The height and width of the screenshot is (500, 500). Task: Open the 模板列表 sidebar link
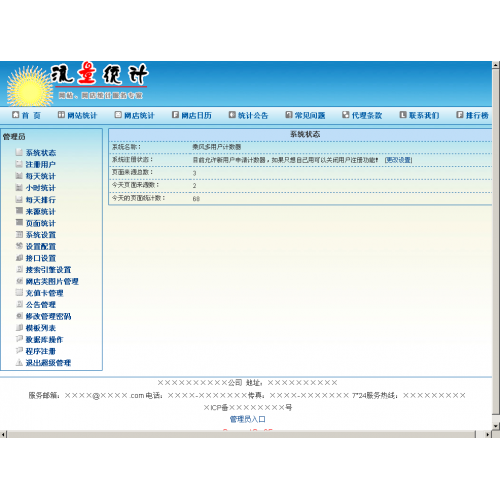(41, 328)
